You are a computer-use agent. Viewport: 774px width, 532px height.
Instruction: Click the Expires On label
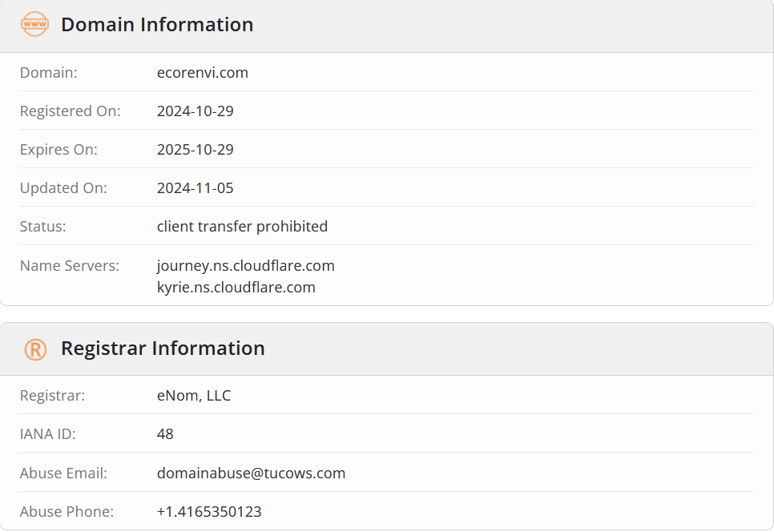[58, 150]
